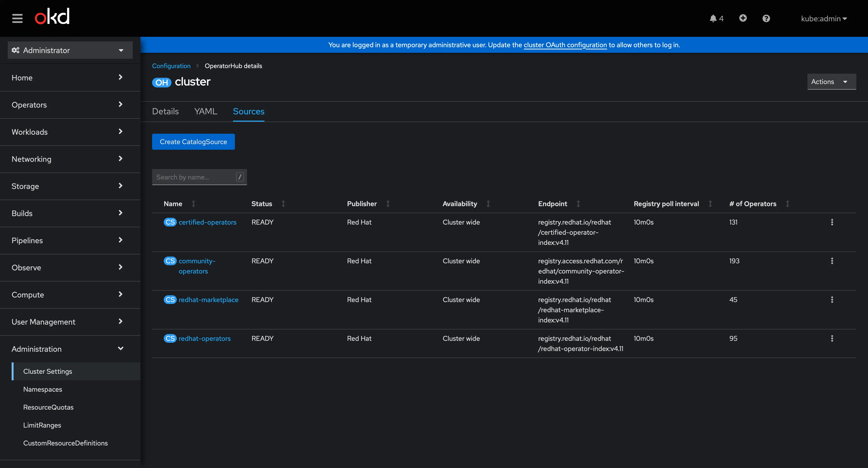Focus the Search by name field
The image size is (868, 468).
pos(199,177)
